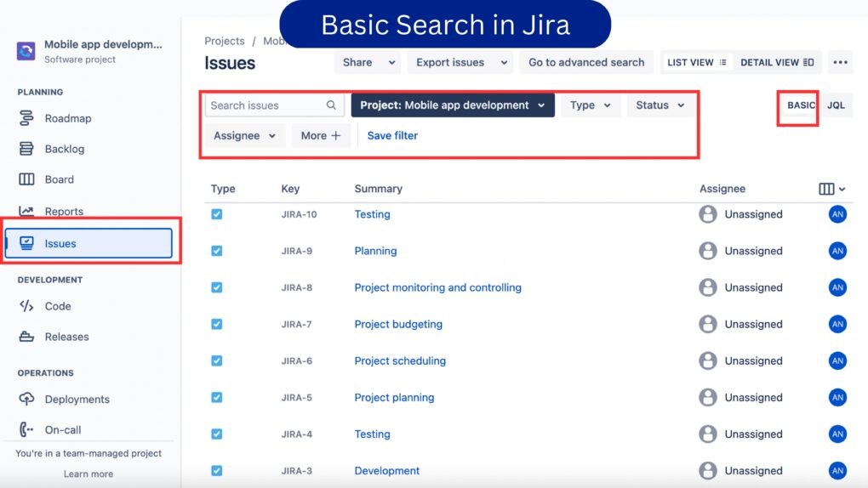Click the Releases ship icon
Viewport: 868px width, 488px height.
pos(26,337)
